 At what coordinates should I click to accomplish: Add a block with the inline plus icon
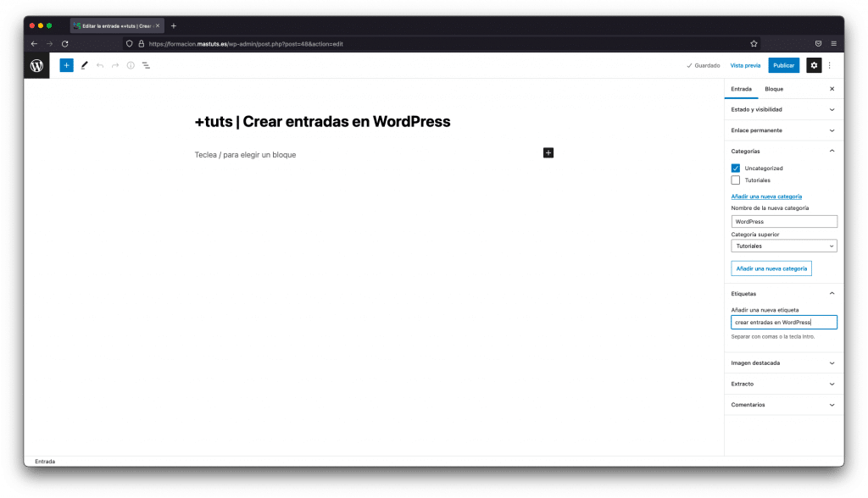coord(548,152)
